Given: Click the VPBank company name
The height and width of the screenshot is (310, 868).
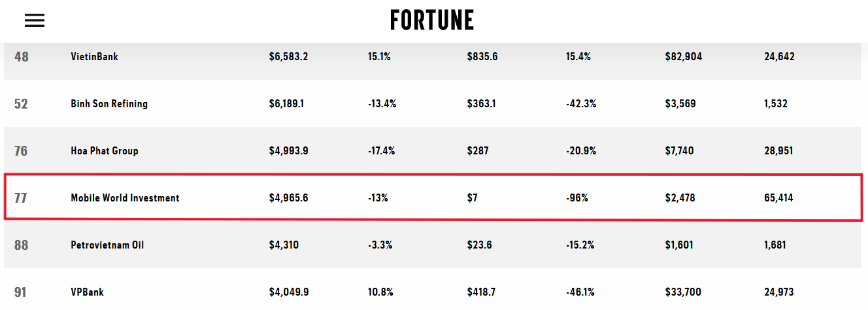Looking at the screenshot, I should pyautogui.click(x=87, y=292).
